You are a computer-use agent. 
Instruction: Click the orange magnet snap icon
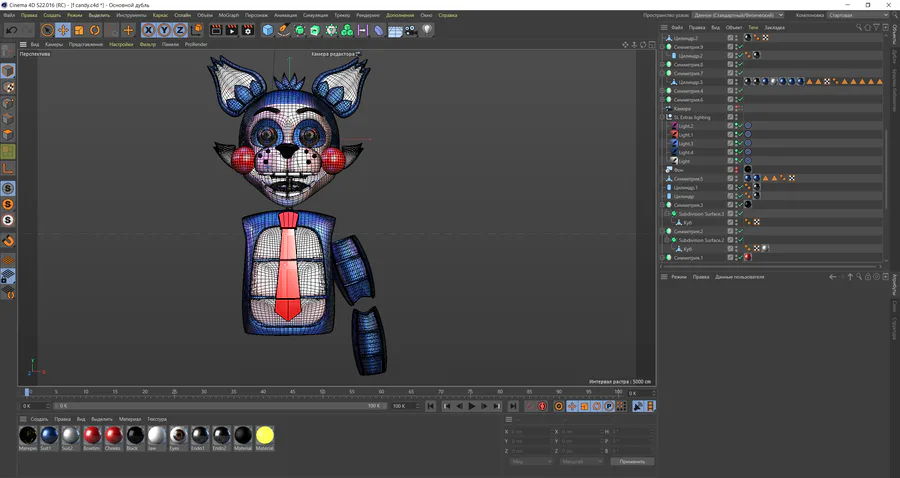tap(8, 240)
